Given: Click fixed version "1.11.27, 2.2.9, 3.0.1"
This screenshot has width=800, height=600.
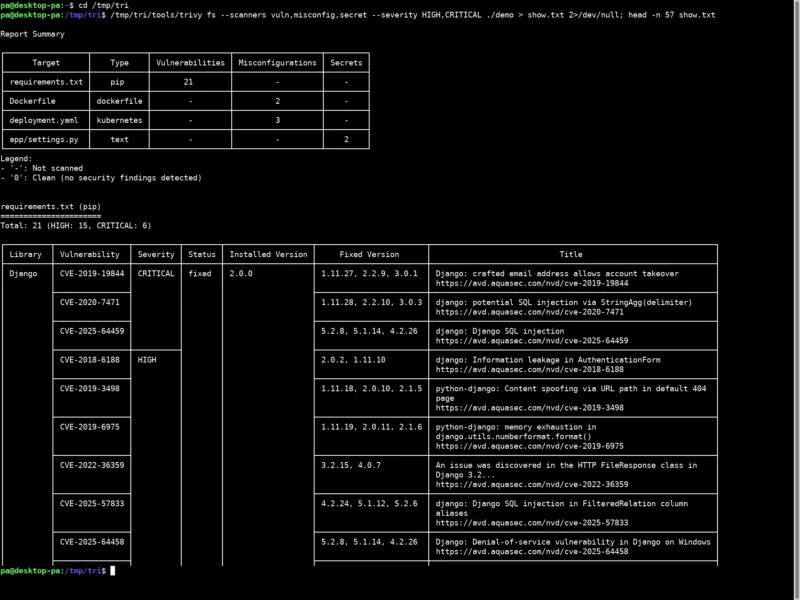Looking at the screenshot, I should [x=369, y=273].
